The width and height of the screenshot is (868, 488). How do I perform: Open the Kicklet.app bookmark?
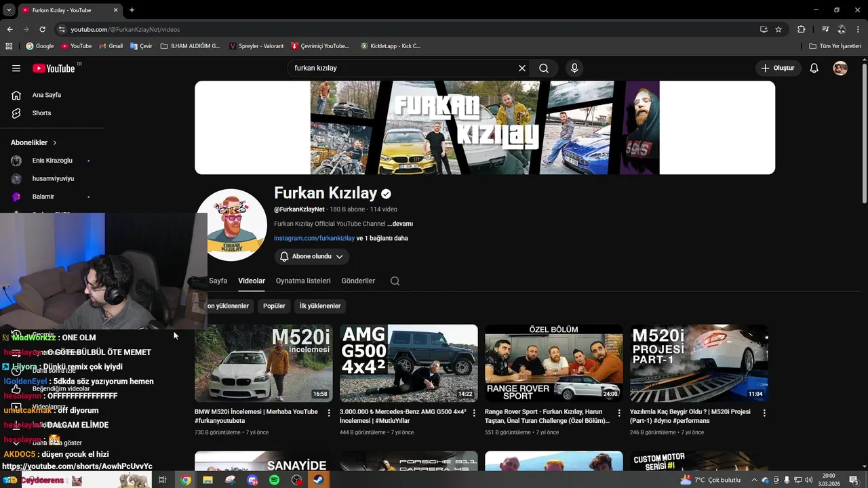coord(391,46)
